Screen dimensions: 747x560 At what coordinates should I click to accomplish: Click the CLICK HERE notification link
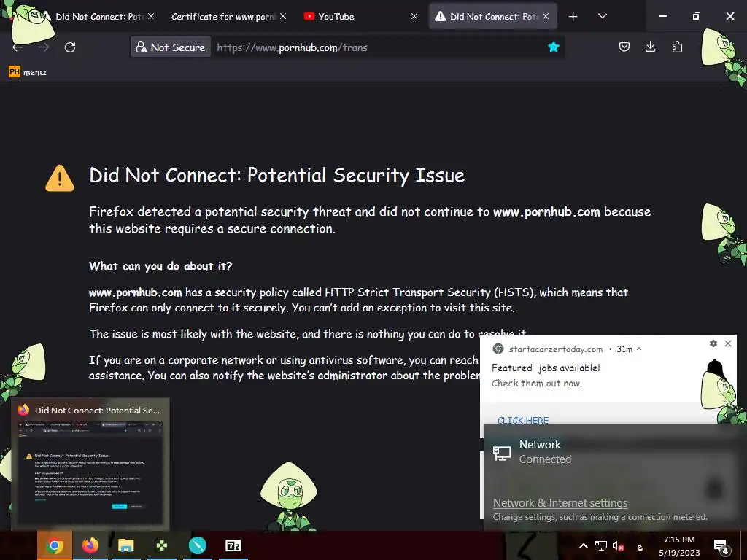pyautogui.click(x=522, y=420)
